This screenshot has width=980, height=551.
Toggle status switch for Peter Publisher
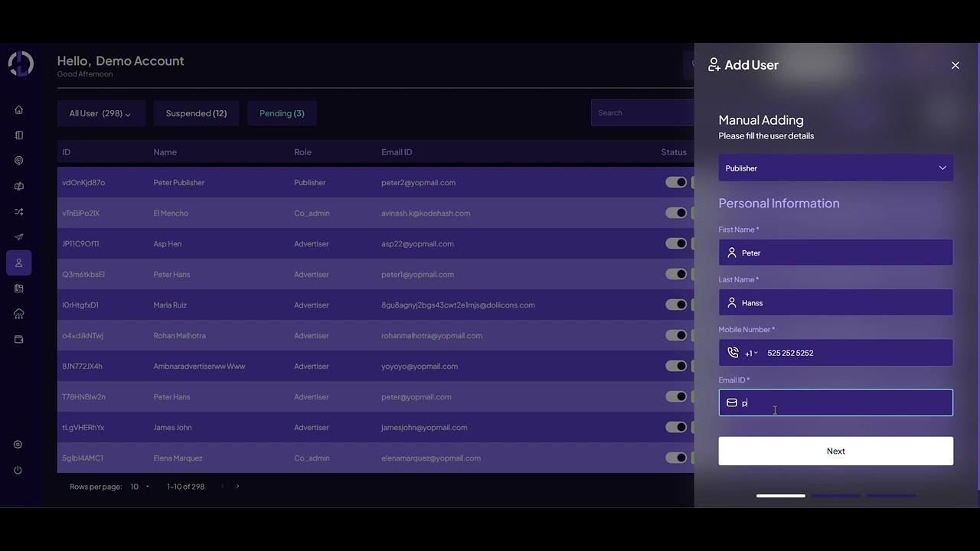(675, 183)
